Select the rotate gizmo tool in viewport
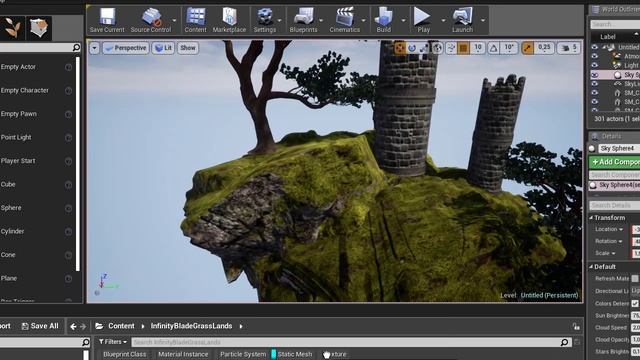Screen dimensions: 640x360 412,48
